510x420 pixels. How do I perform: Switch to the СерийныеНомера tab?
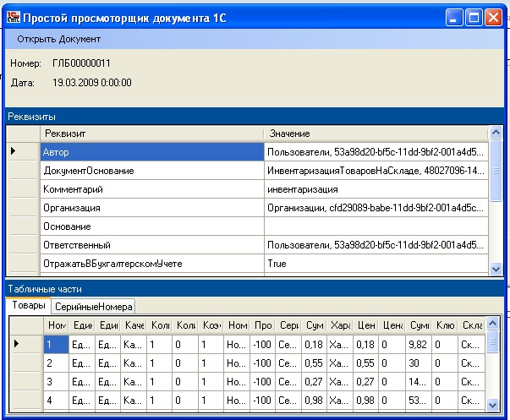(x=93, y=307)
